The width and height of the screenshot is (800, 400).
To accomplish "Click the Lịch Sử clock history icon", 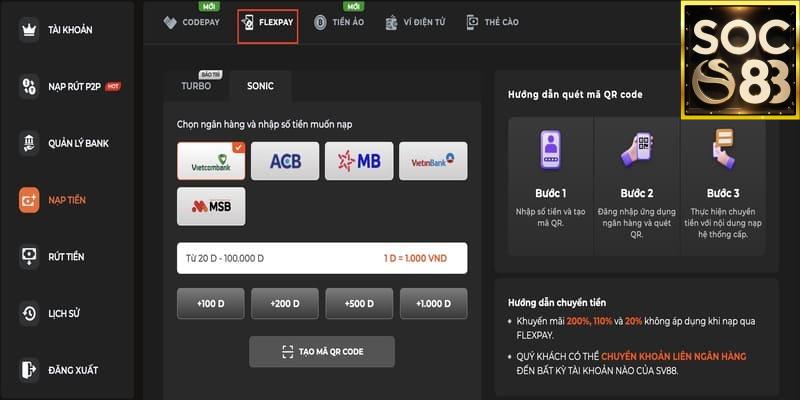I will point(29,313).
